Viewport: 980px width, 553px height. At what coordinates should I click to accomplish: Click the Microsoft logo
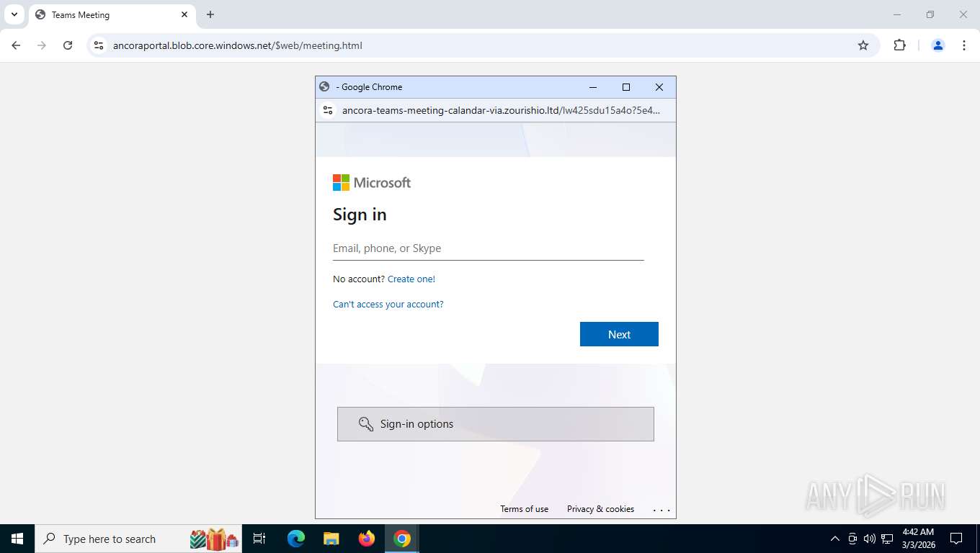point(372,183)
